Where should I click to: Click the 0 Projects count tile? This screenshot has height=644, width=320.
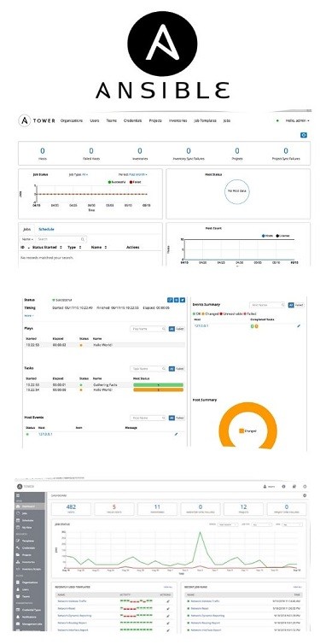click(x=237, y=154)
